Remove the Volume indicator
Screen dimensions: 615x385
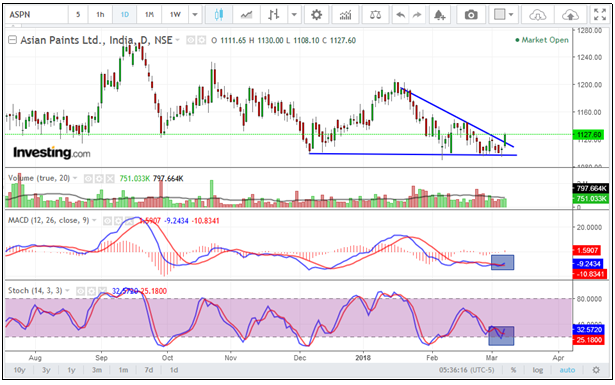(110, 179)
